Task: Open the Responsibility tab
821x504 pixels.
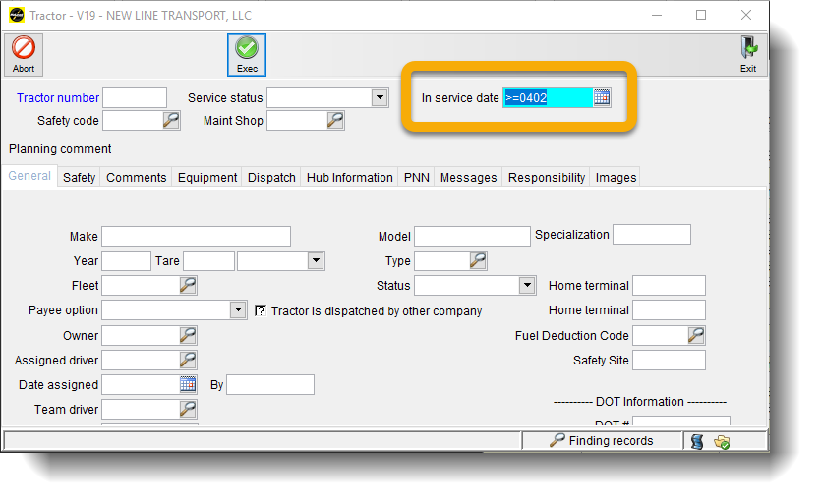Action: [546, 178]
